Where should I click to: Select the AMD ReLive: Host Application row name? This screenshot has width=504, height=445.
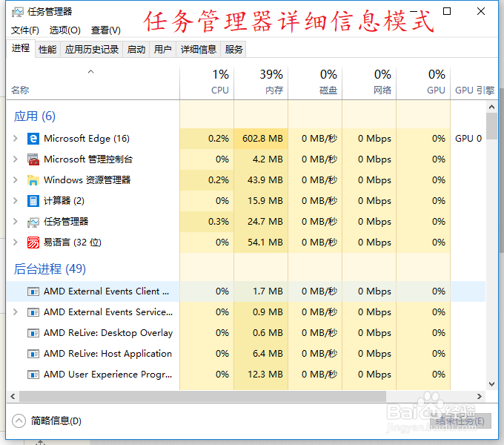coord(107,354)
